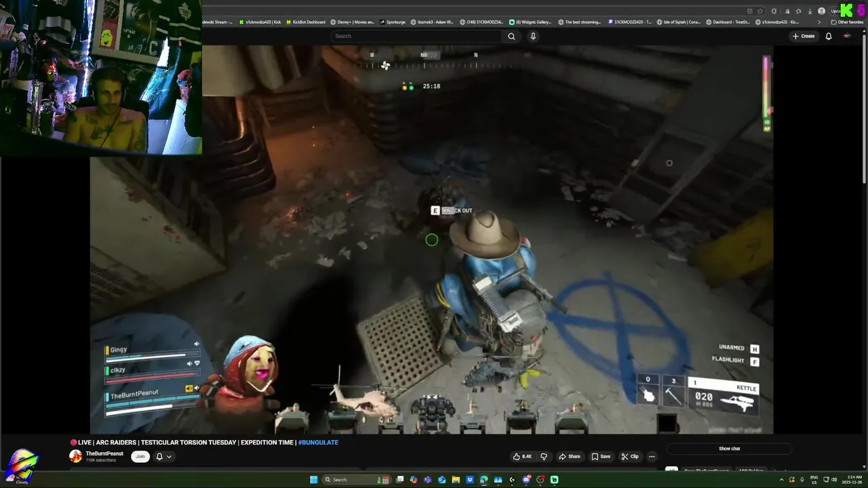Expand notification preference bell dropdown beside Join
Image resolution: width=868 pixels, height=488 pixels.
tap(163, 456)
